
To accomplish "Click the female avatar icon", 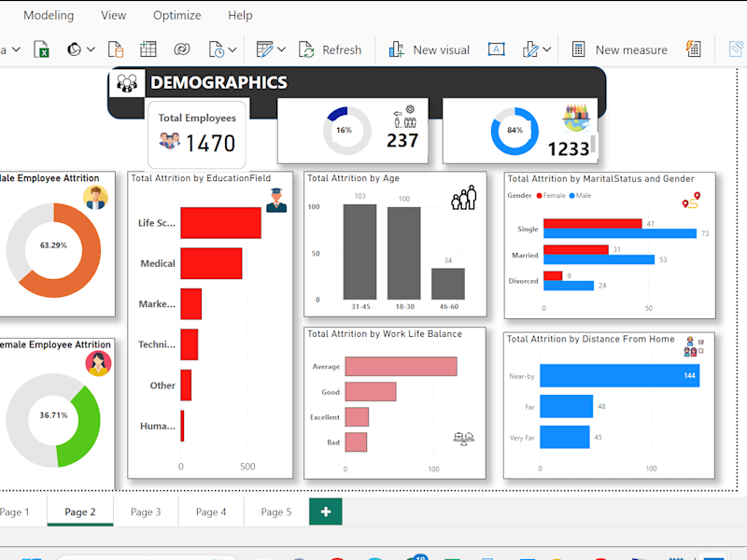I will [98, 363].
